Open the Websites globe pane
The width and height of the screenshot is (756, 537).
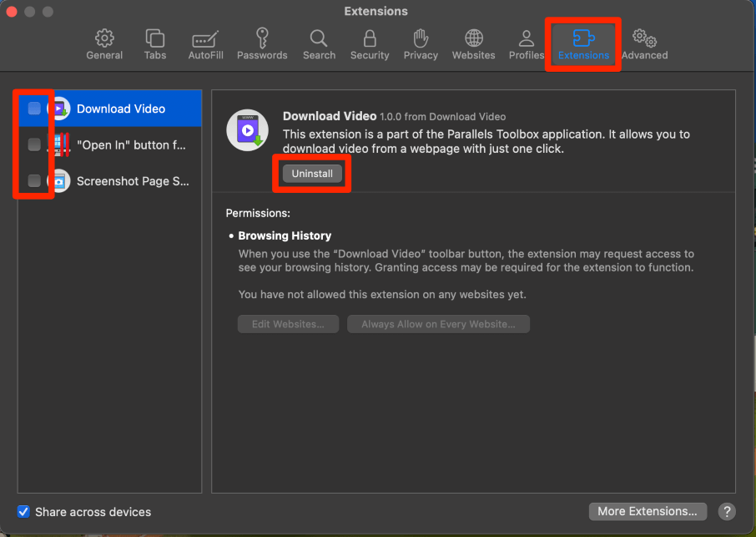coord(473,44)
